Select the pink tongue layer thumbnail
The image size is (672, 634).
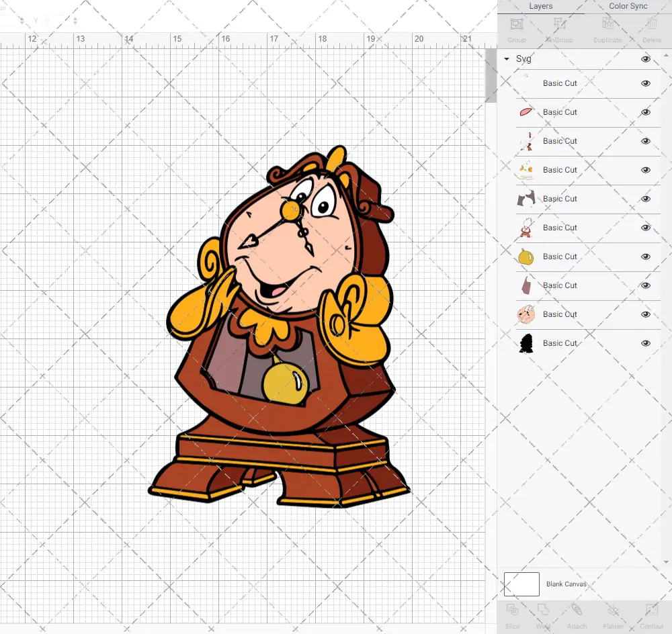(526, 112)
